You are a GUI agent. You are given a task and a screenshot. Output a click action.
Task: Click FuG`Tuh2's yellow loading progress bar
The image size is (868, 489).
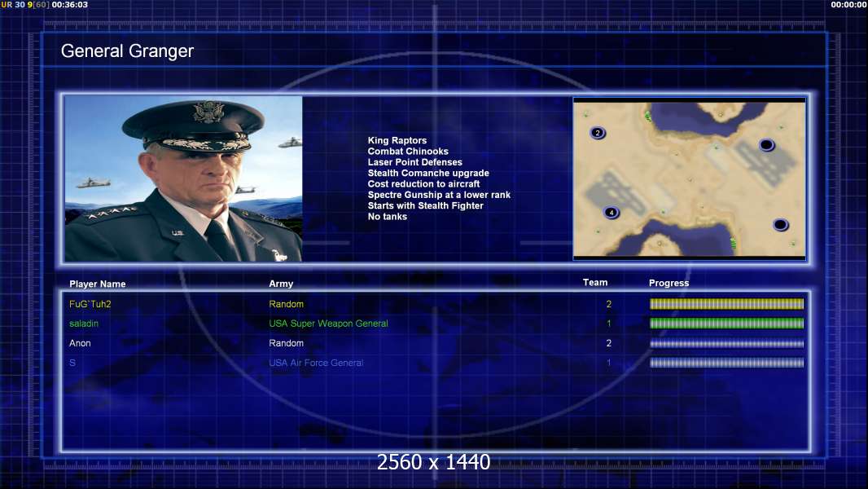point(726,304)
